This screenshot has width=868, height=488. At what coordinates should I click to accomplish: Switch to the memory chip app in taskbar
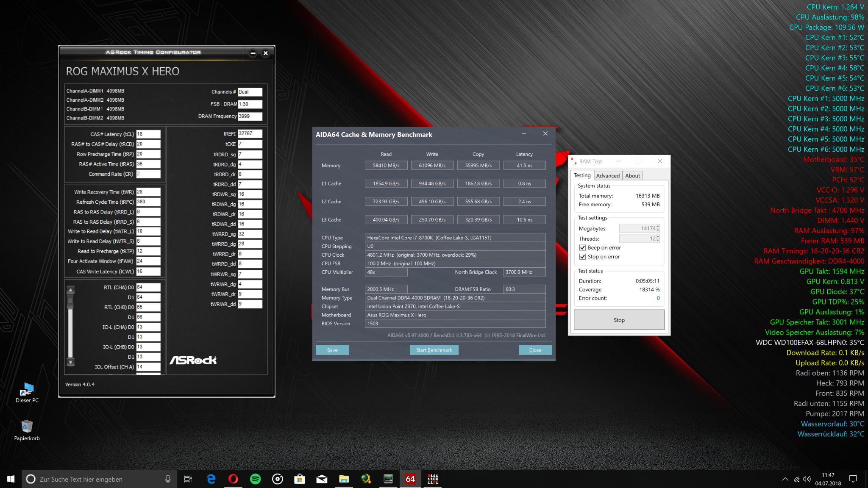pos(388,479)
